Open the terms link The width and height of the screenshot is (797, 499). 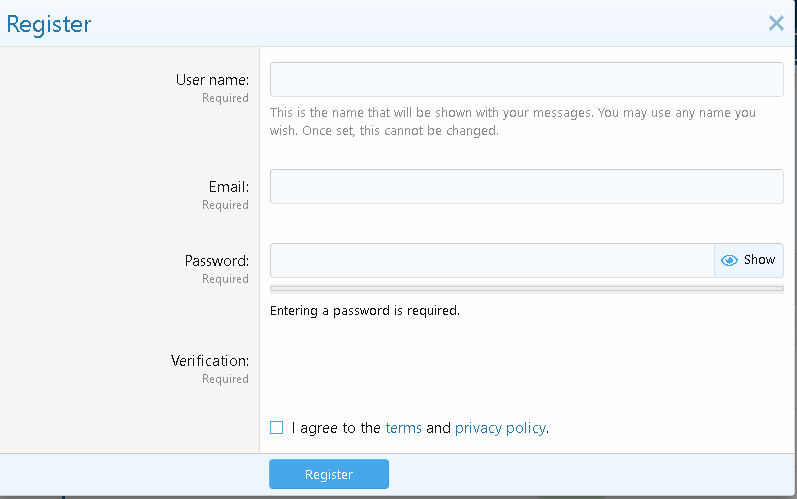point(403,428)
